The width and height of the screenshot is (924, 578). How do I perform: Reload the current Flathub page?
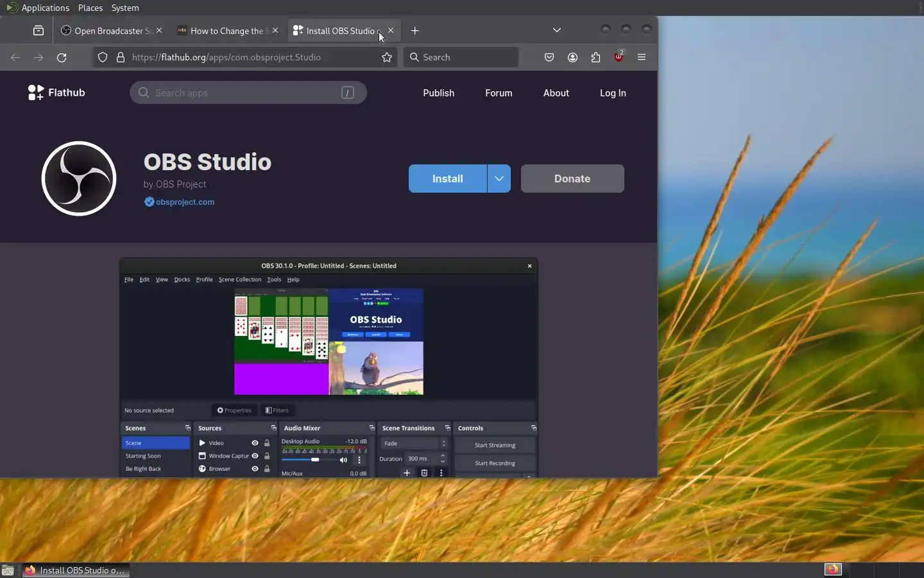click(x=62, y=57)
